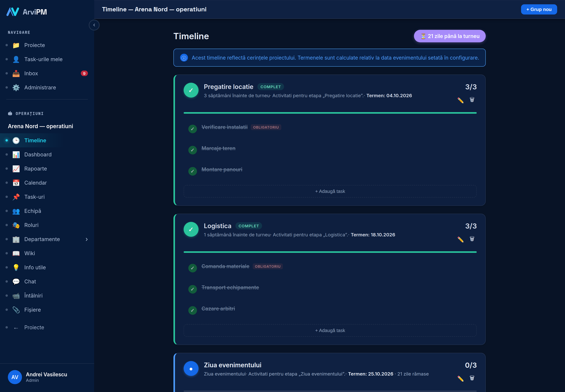Edit the Logistica group with the pencil
Viewport: 565px width, 392px height.
pos(460,239)
